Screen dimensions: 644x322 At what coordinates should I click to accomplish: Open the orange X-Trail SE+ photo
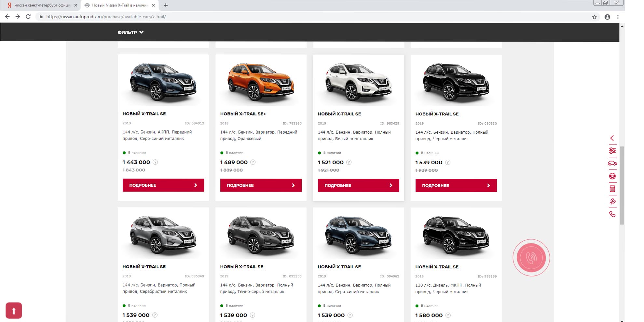[x=261, y=82]
